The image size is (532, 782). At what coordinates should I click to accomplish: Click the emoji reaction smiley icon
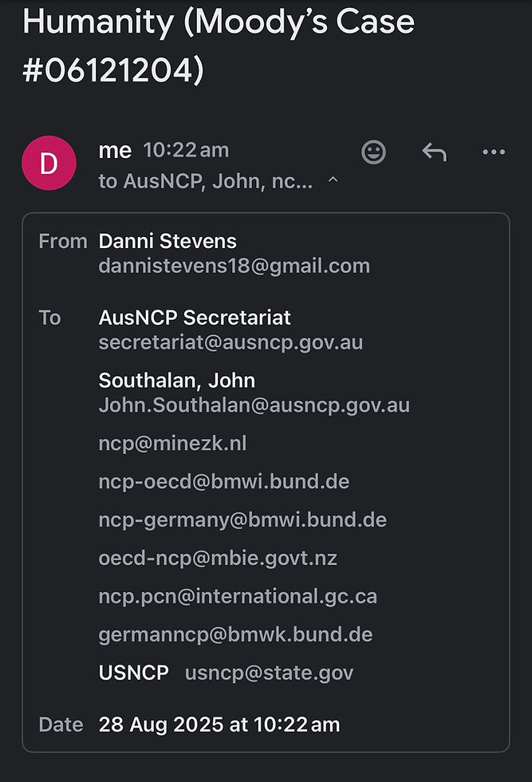click(x=374, y=152)
